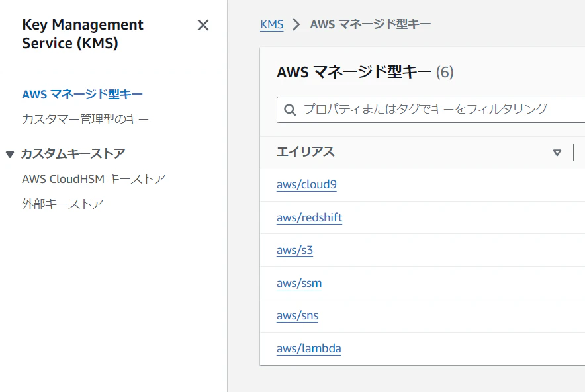This screenshot has height=392, width=585.
Task: Collapse the カスタムキーストア section triangle
Action: pyautogui.click(x=10, y=154)
